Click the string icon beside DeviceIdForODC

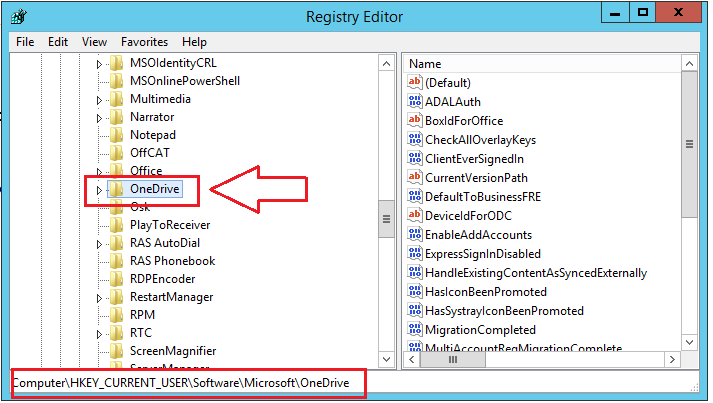click(x=414, y=216)
